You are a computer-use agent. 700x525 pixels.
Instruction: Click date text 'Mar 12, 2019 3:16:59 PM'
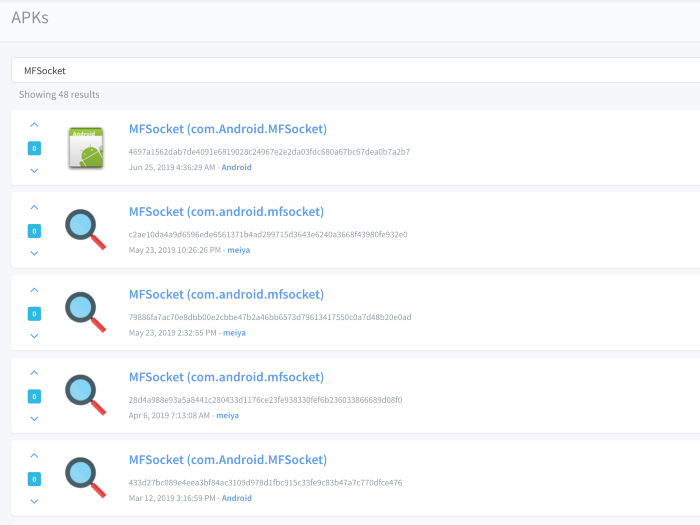(x=172, y=498)
